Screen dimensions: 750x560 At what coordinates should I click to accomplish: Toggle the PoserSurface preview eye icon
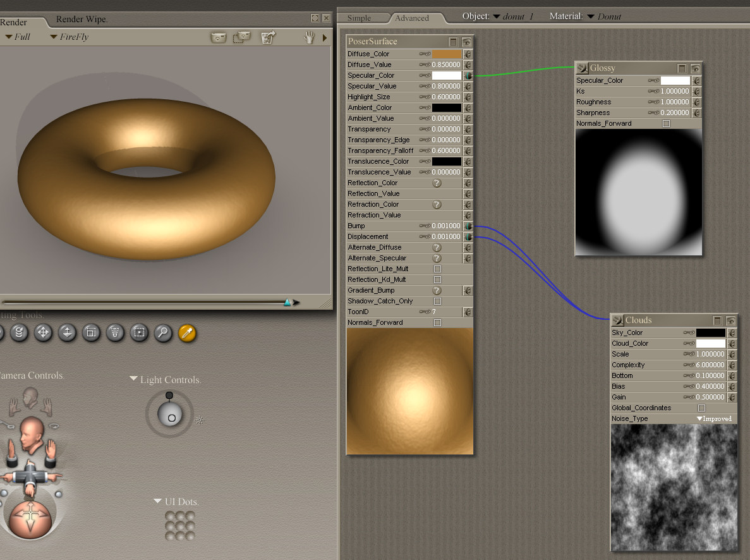[466, 42]
